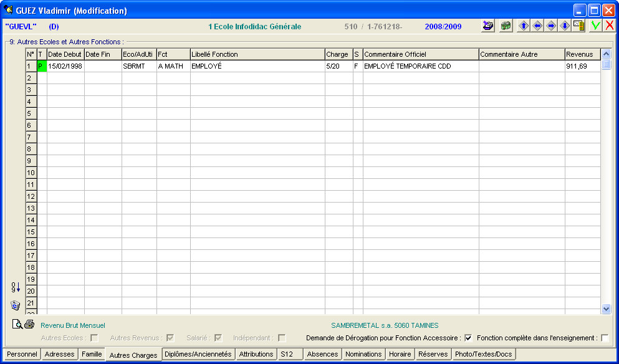The width and height of the screenshot is (619, 364).
Task: Click the recycle bin delete icon
Action: click(x=16, y=305)
